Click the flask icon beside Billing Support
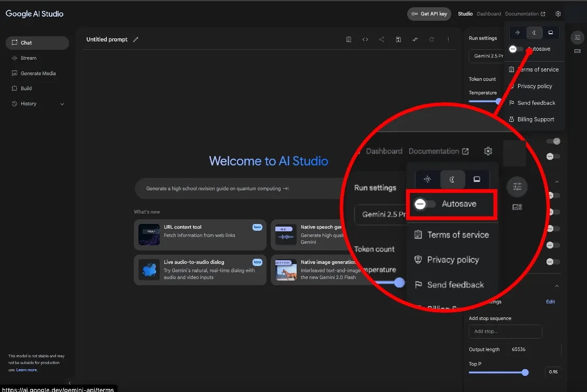 coord(511,119)
